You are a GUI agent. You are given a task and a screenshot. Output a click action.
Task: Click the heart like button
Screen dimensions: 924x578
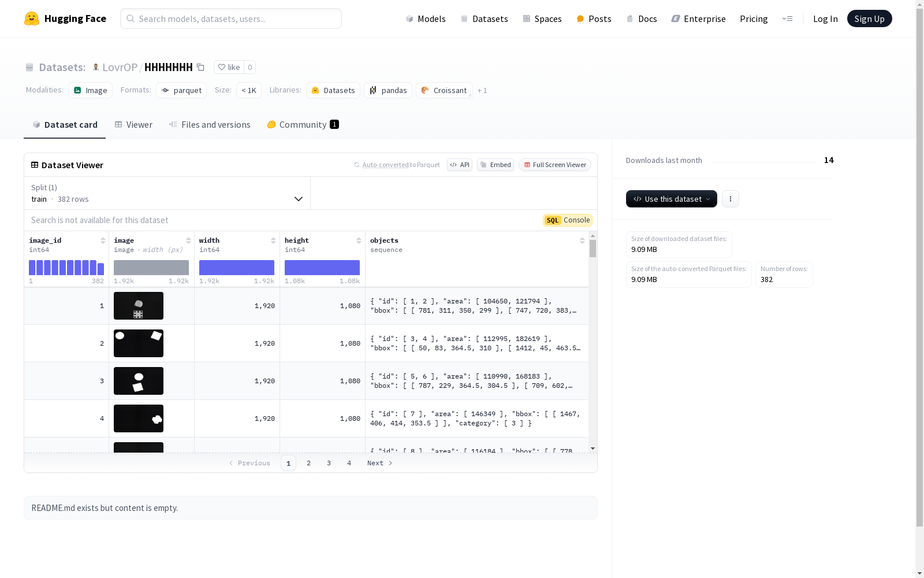coord(229,67)
